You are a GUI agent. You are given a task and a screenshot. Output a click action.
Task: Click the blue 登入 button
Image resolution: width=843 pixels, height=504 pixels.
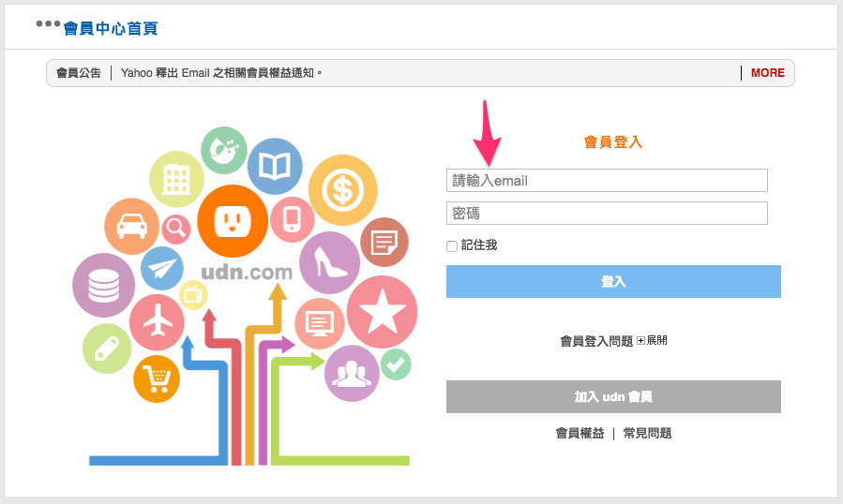613,282
